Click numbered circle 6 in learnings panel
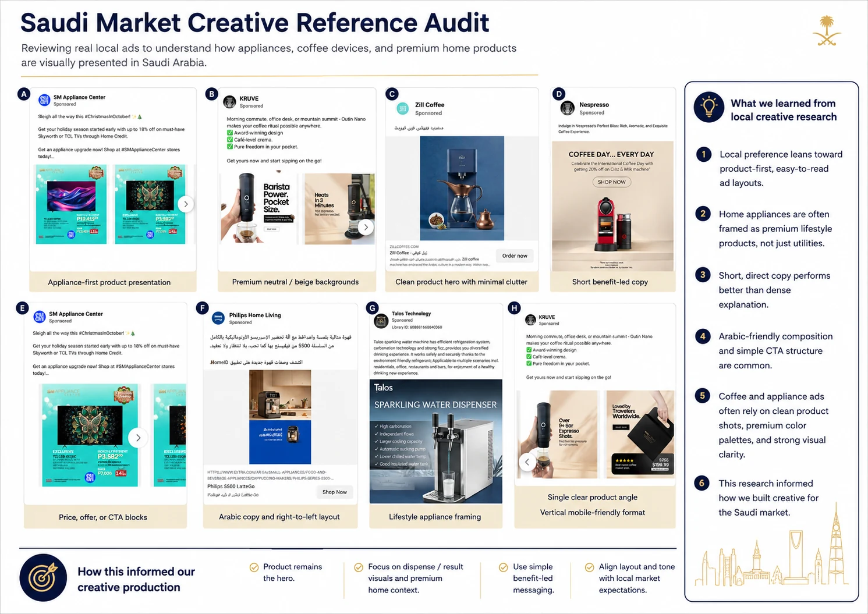 (x=702, y=482)
